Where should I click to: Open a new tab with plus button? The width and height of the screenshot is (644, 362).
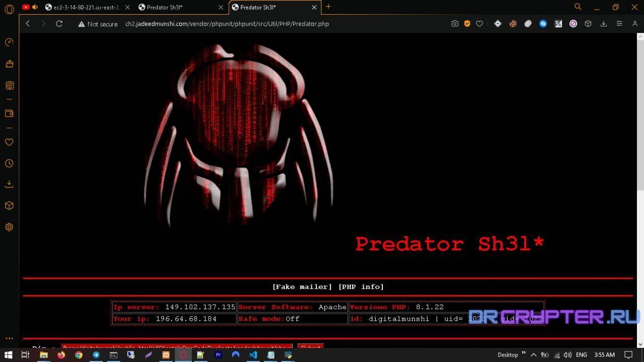[329, 7]
